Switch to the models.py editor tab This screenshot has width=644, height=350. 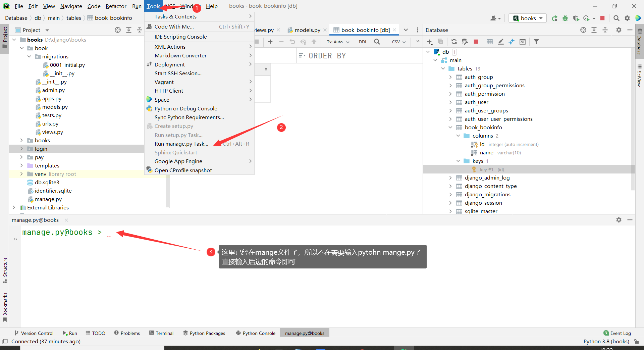(307, 30)
